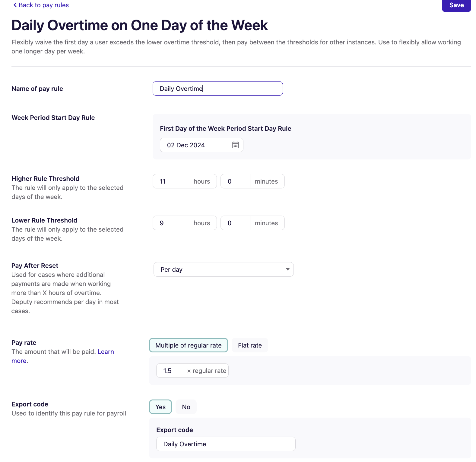Image resolution: width=476 pixels, height=462 pixels.
Task: Open the Pay After Reset dropdown
Action: click(x=223, y=269)
